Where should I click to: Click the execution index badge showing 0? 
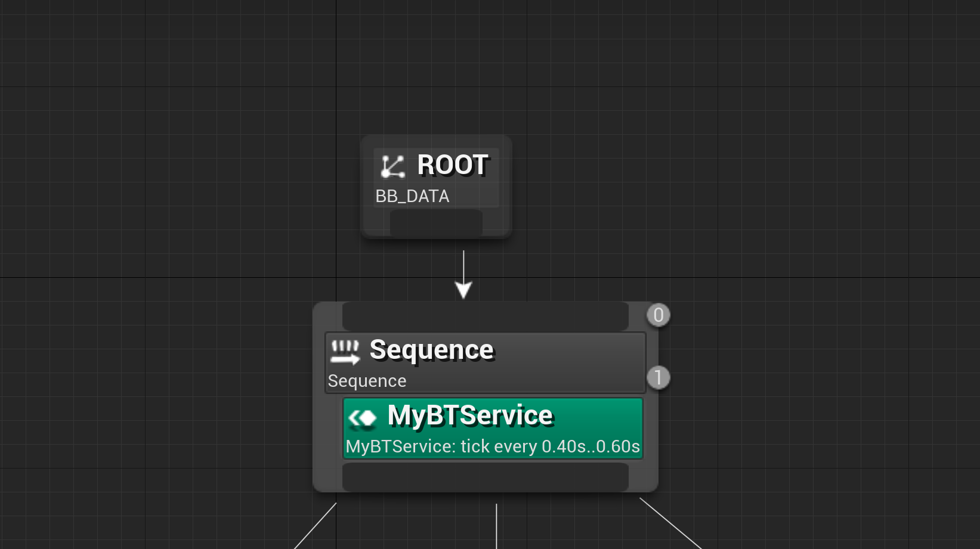pos(658,315)
